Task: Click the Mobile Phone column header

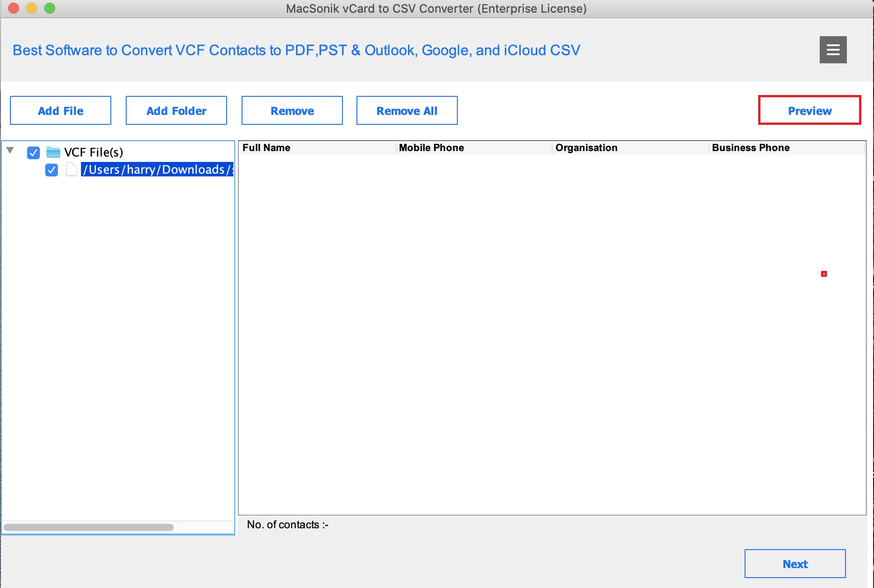Action: pyautogui.click(x=474, y=148)
